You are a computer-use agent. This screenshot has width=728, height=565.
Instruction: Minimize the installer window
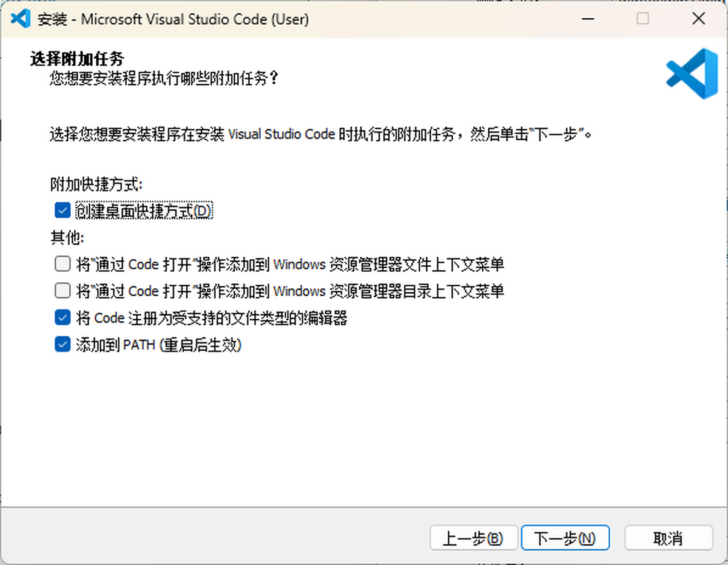587,19
